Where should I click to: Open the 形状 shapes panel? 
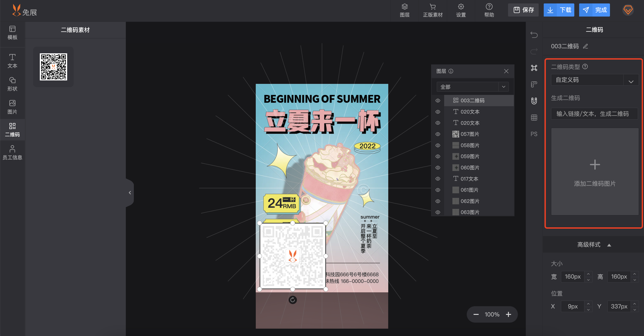point(12,84)
